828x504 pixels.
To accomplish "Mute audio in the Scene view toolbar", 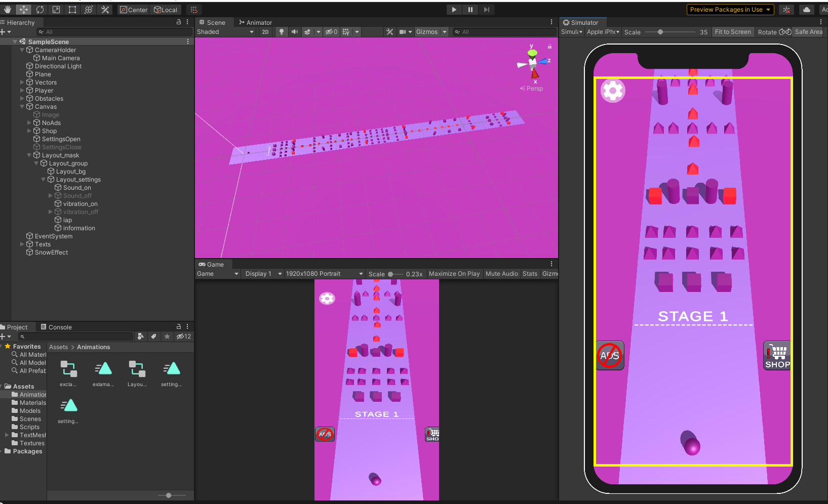I will 295,31.
